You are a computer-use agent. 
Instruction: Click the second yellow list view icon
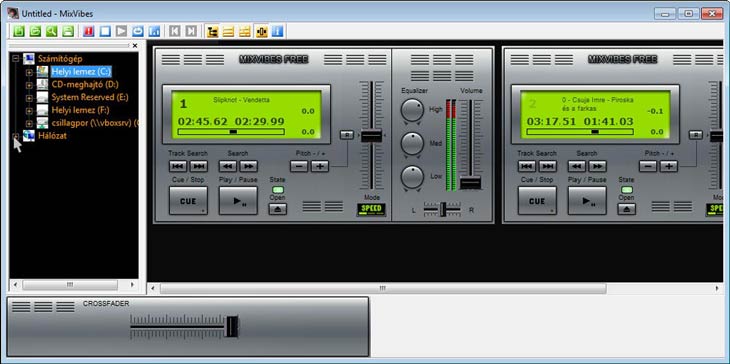pyautogui.click(x=244, y=31)
